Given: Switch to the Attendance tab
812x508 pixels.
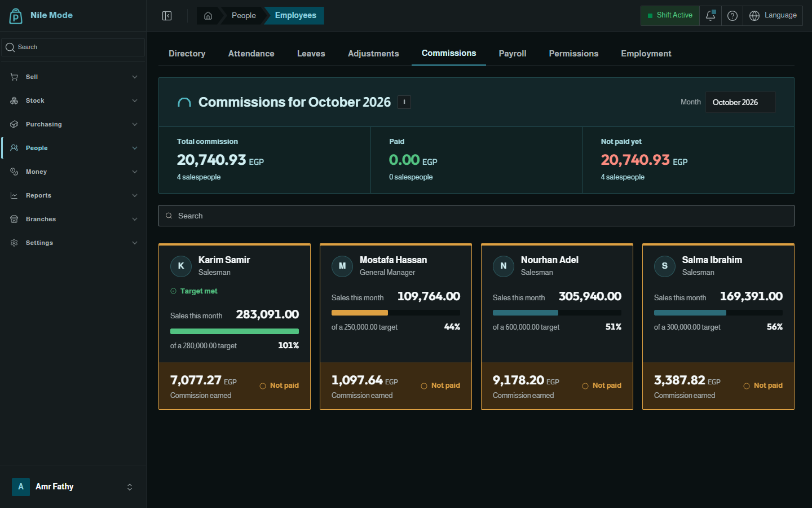Looking at the screenshot, I should click(x=251, y=54).
